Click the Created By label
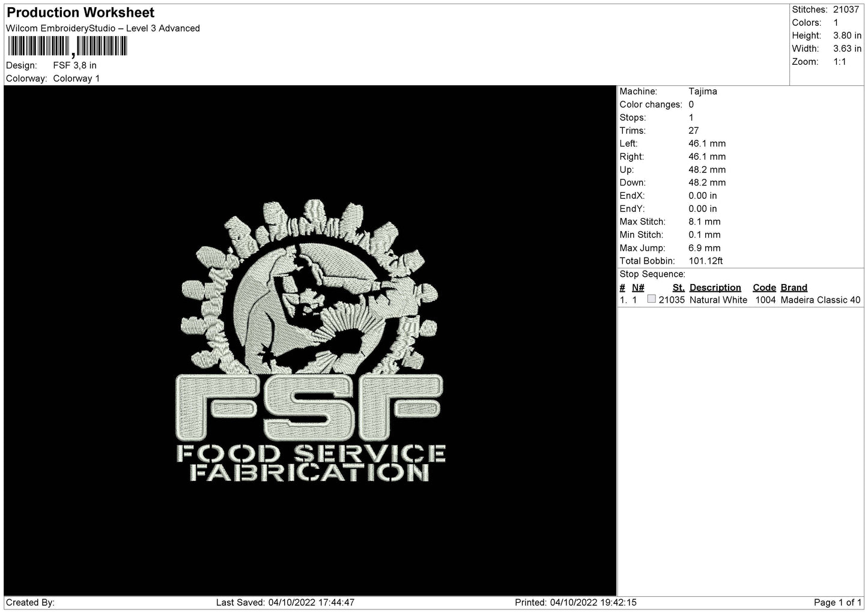The width and height of the screenshot is (868, 613). pyautogui.click(x=31, y=602)
